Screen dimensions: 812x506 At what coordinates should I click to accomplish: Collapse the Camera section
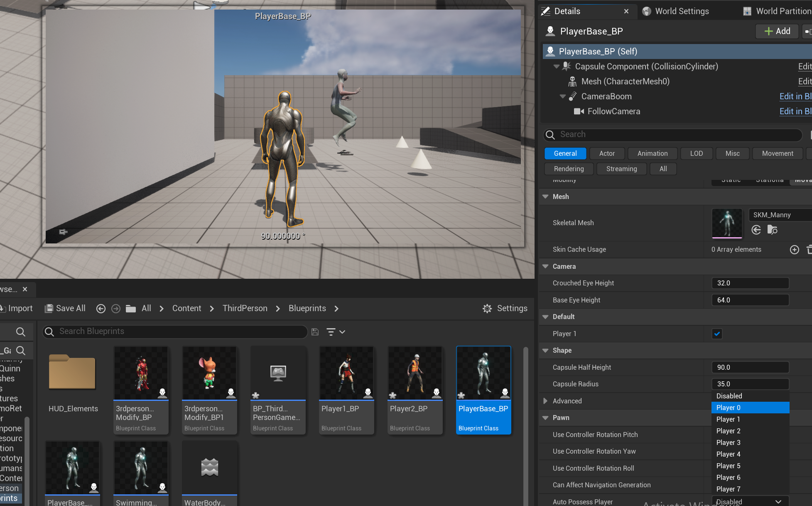click(546, 266)
